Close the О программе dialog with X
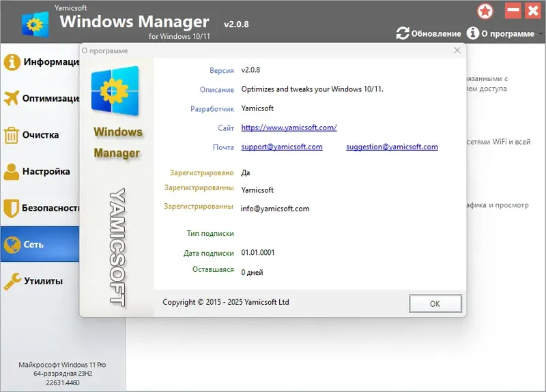546x392 pixels. [x=457, y=50]
